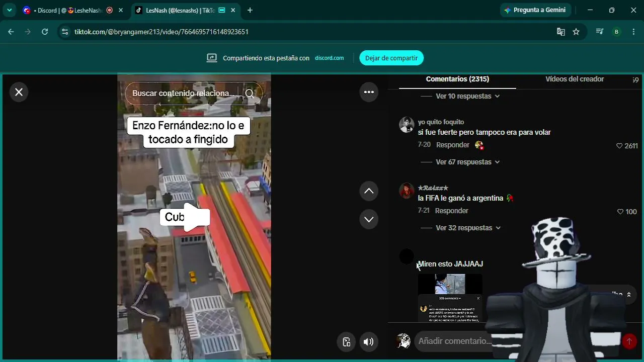Click the scroll-to-top double chevron button
Viewport: 644px width, 362px height.
pos(628,295)
